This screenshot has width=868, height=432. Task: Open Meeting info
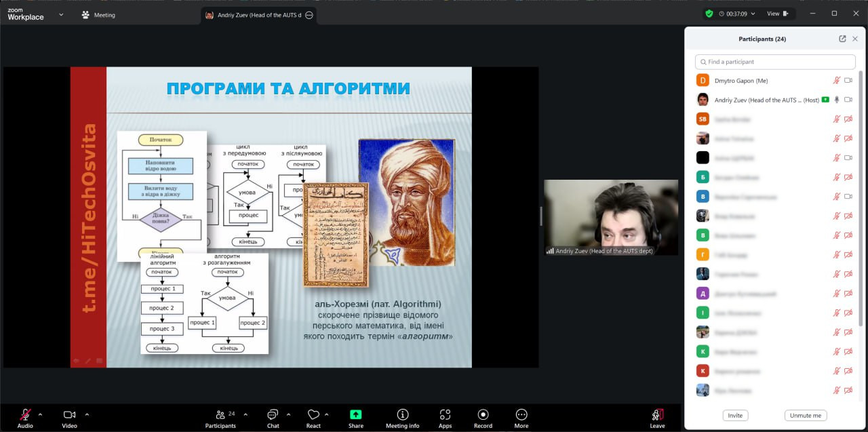[402, 414]
